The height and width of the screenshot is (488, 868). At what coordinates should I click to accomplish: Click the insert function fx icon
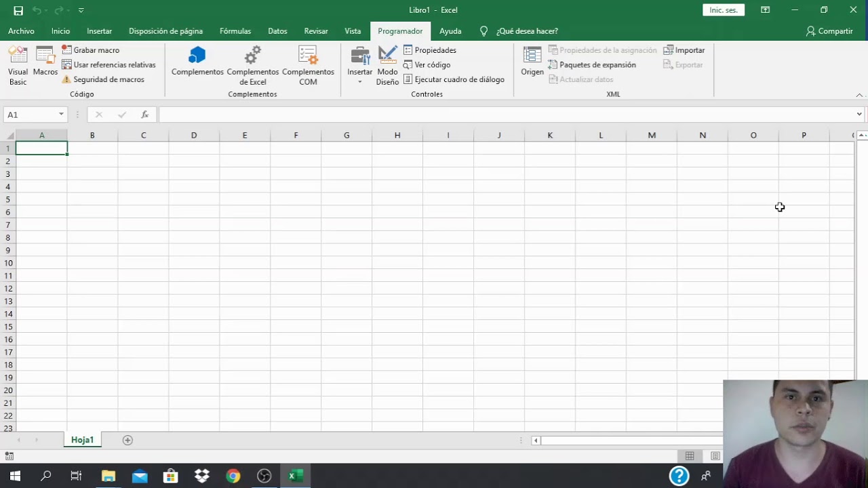click(x=144, y=115)
